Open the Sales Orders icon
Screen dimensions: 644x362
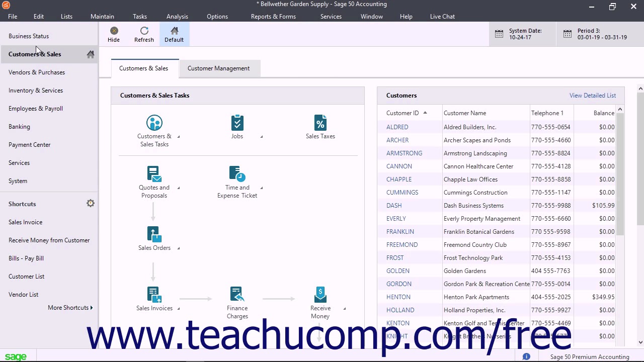(x=154, y=235)
